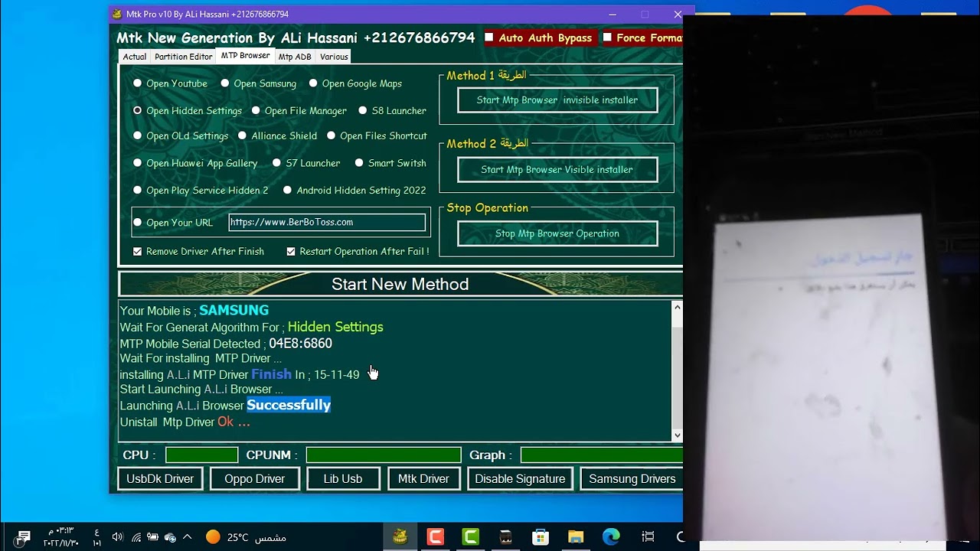Click the Graph value field
The height and width of the screenshot is (551, 980).
[602, 455]
